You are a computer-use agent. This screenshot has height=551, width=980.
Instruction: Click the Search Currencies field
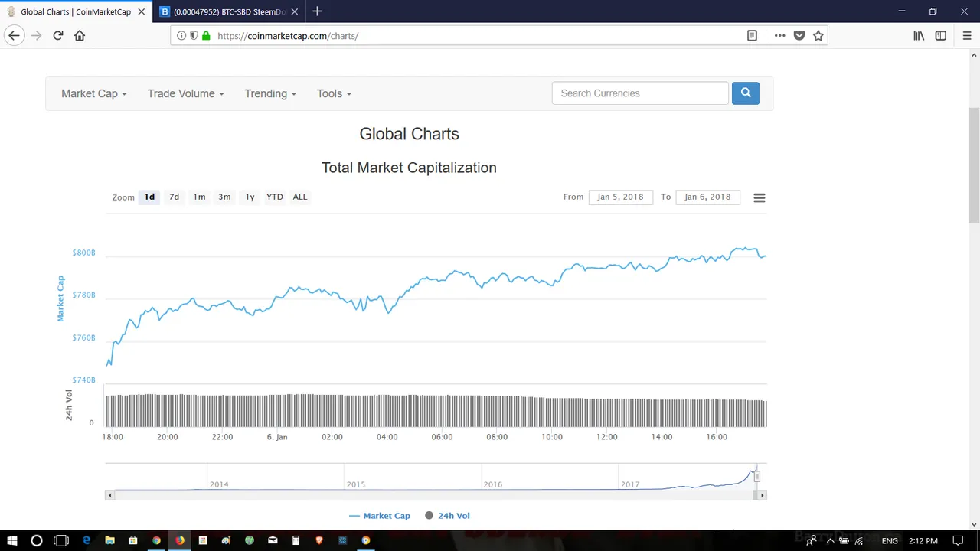[640, 93]
